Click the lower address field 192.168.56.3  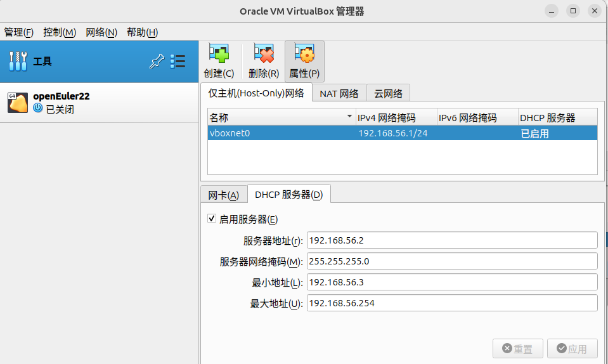click(452, 282)
